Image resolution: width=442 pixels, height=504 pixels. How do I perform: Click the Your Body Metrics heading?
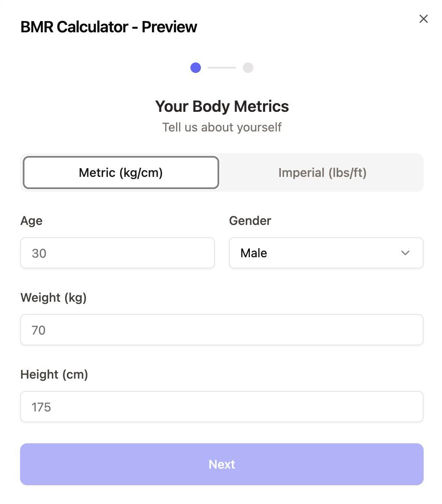(222, 107)
